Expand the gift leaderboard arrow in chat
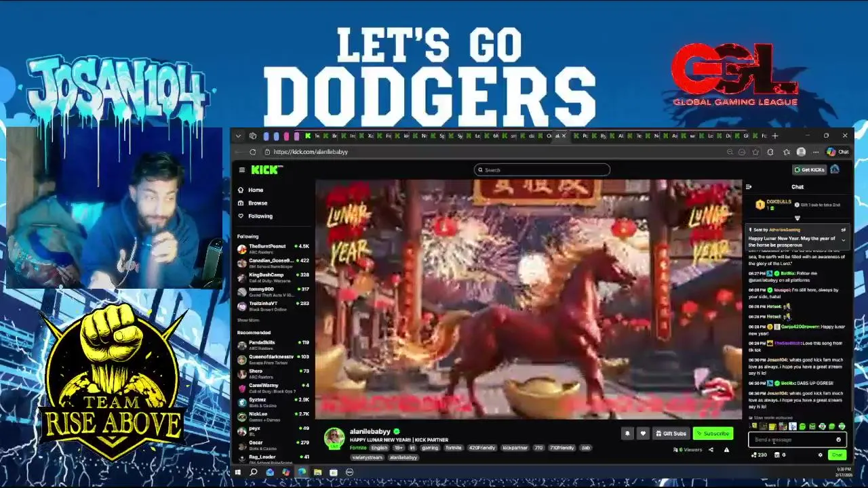868x488 pixels. 797,218
